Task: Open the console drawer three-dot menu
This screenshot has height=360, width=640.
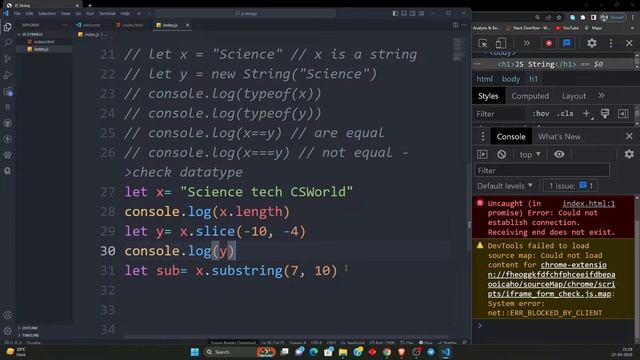Action: pyautogui.click(x=483, y=136)
